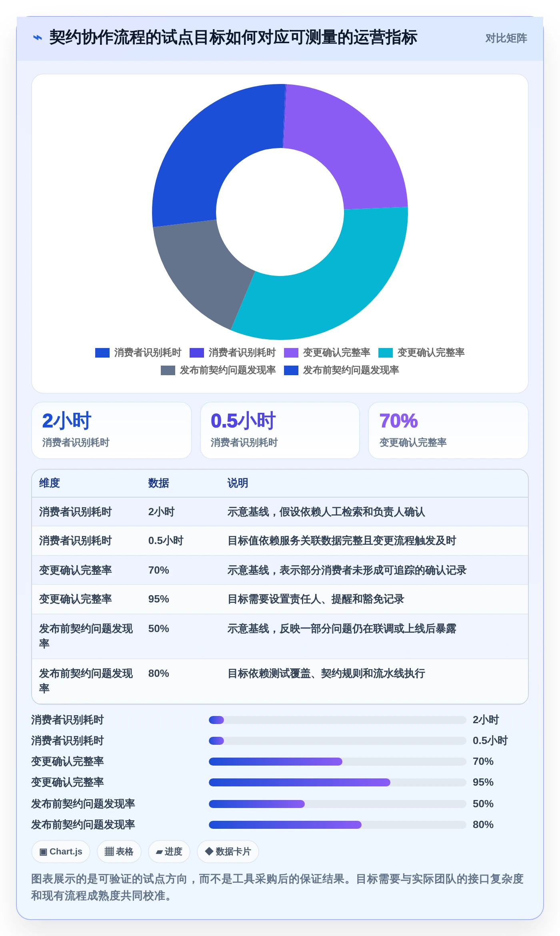Toggle the purple 变更确认完整率 legend item
This screenshot has width=560, height=936.
327,352
